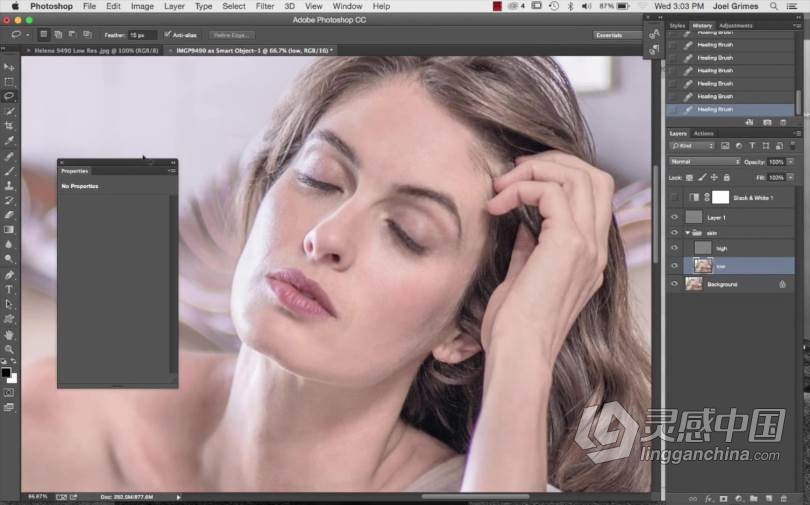Open the Layer menu
Screen dimensions: 810x505
[174, 6]
